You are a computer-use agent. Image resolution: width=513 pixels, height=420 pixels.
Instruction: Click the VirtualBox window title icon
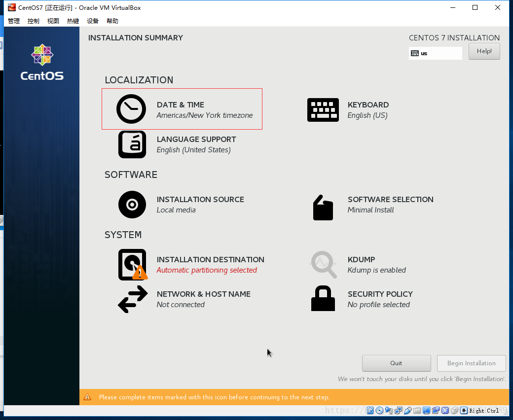[12, 7]
